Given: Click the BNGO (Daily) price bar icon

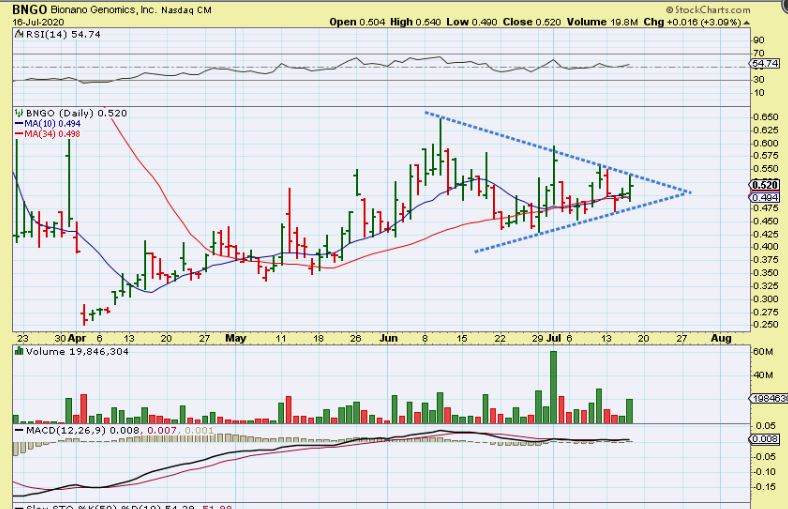Looking at the screenshot, I should tap(19, 113).
